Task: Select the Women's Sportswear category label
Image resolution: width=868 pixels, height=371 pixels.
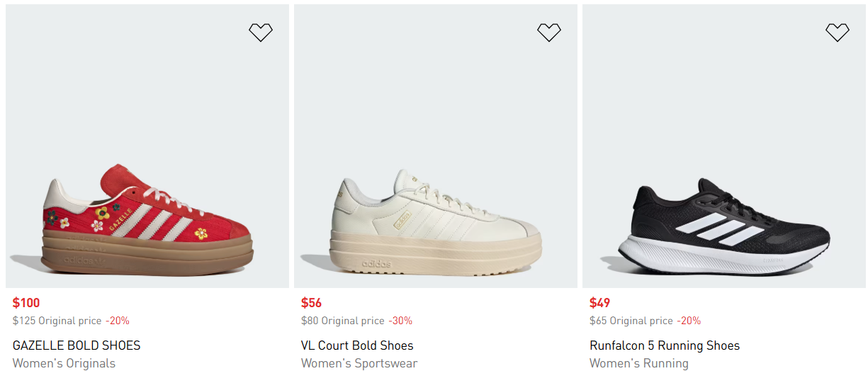Action: pos(359,363)
